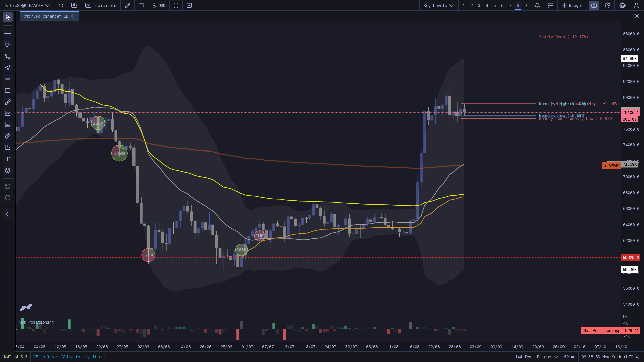Switch to workspace layout 1
The image size is (644, 362).
[x=464, y=5]
